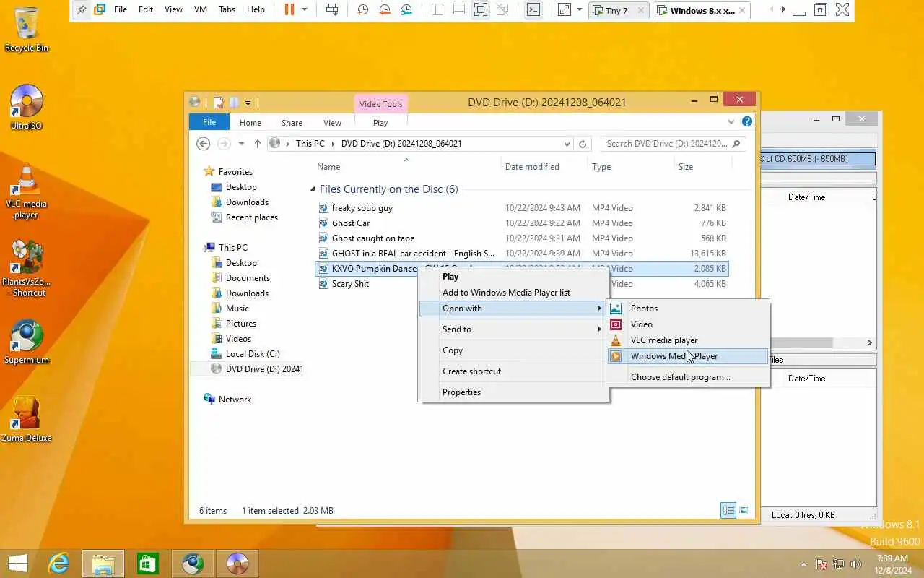Open with Photos app

(x=688, y=309)
